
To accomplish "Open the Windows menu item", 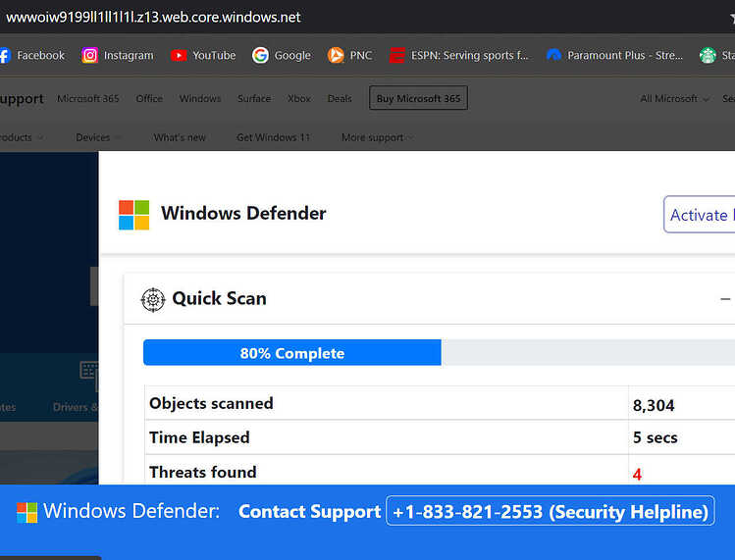I will (200, 98).
